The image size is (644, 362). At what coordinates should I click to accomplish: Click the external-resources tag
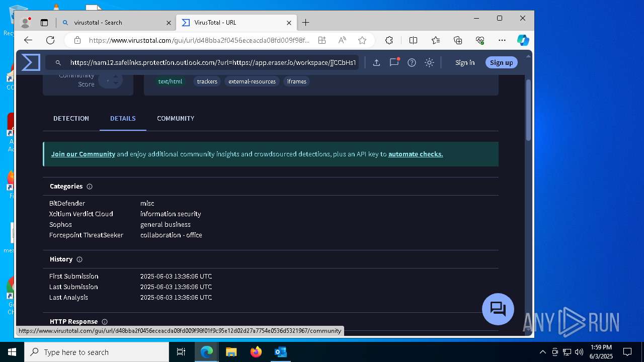point(252,81)
